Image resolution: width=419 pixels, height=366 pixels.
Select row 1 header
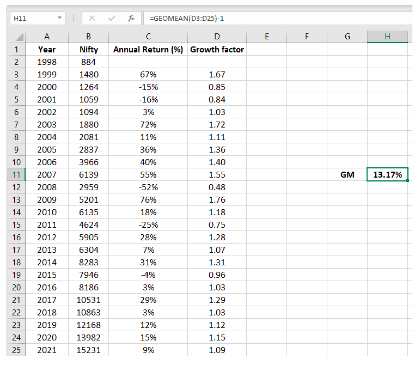pos(16,49)
